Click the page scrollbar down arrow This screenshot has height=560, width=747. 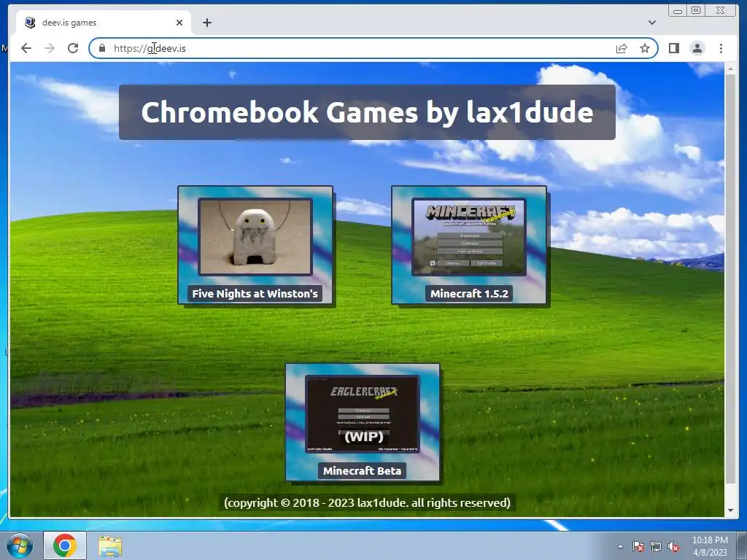(730, 510)
